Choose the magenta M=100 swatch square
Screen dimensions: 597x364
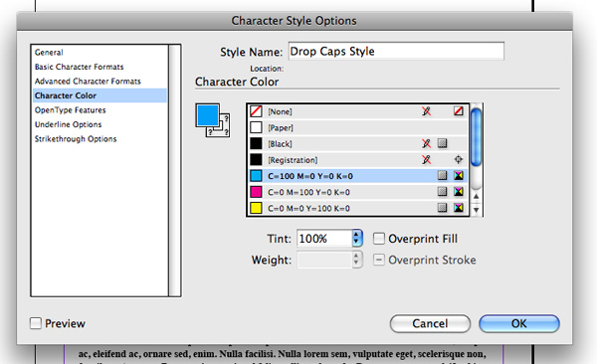pyautogui.click(x=256, y=192)
